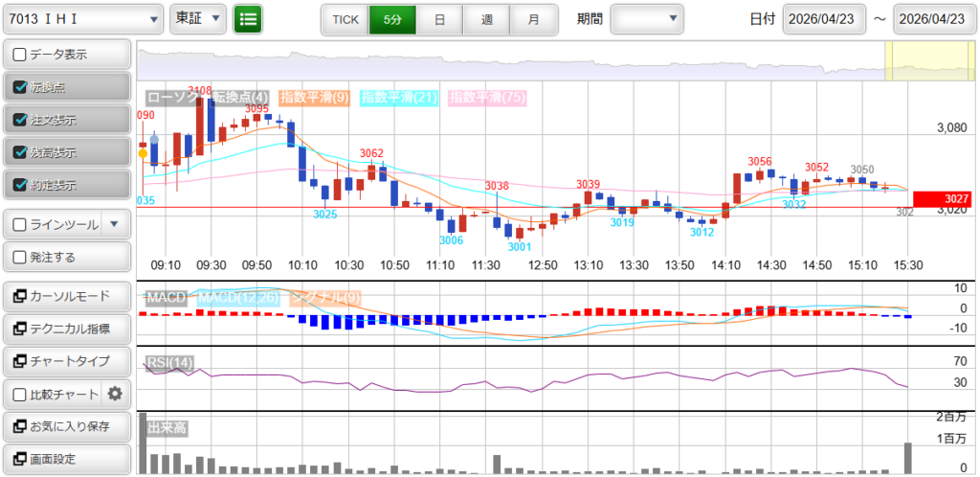The width and height of the screenshot is (980, 477).
Task: Open テクニカル指標 settings panel
Action: (67, 329)
